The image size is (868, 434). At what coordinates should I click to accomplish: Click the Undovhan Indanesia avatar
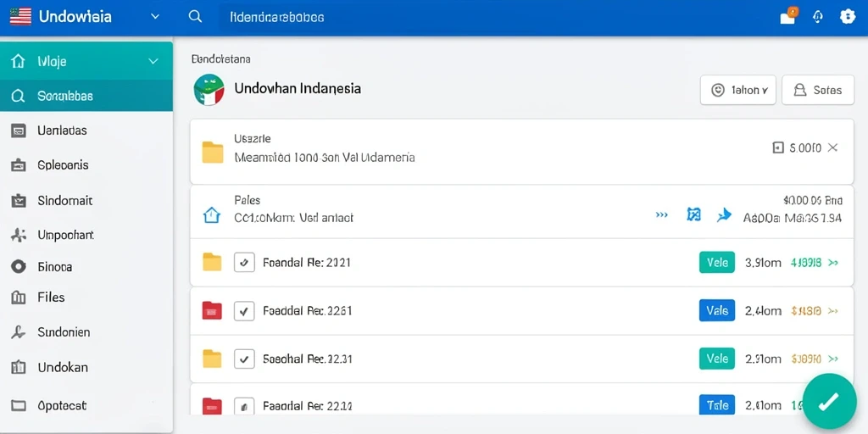point(209,90)
